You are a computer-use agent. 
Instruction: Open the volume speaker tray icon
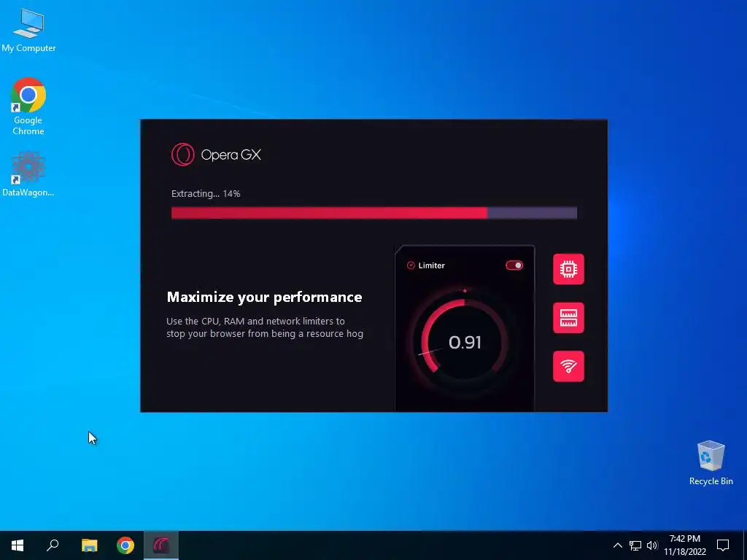(x=652, y=545)
